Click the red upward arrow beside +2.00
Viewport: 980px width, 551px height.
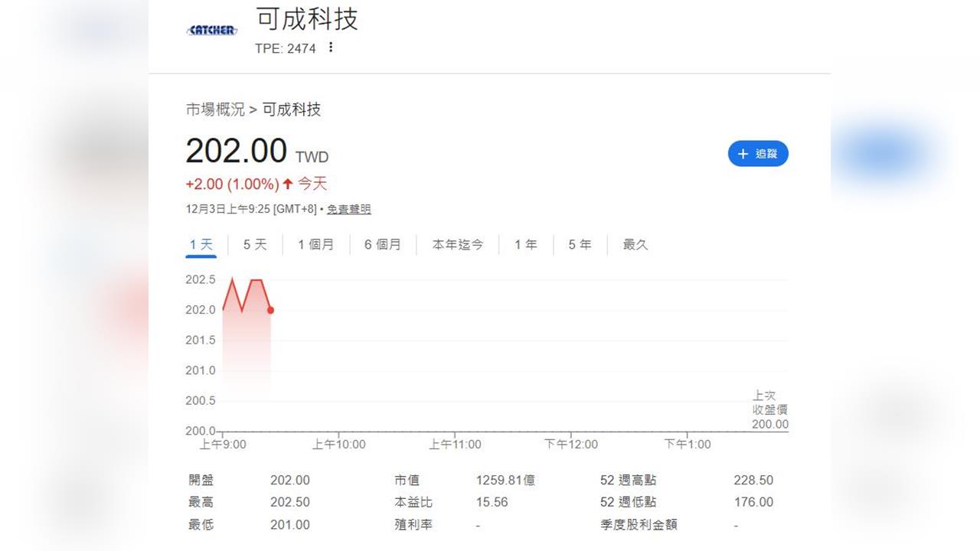[x=287, y=184]
